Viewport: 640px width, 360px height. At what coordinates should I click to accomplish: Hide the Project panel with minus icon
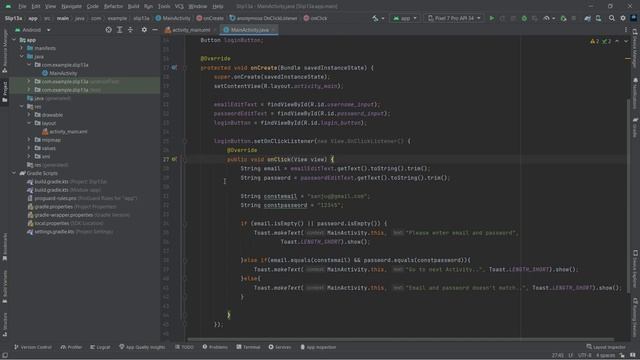click(x=155, y=30)
